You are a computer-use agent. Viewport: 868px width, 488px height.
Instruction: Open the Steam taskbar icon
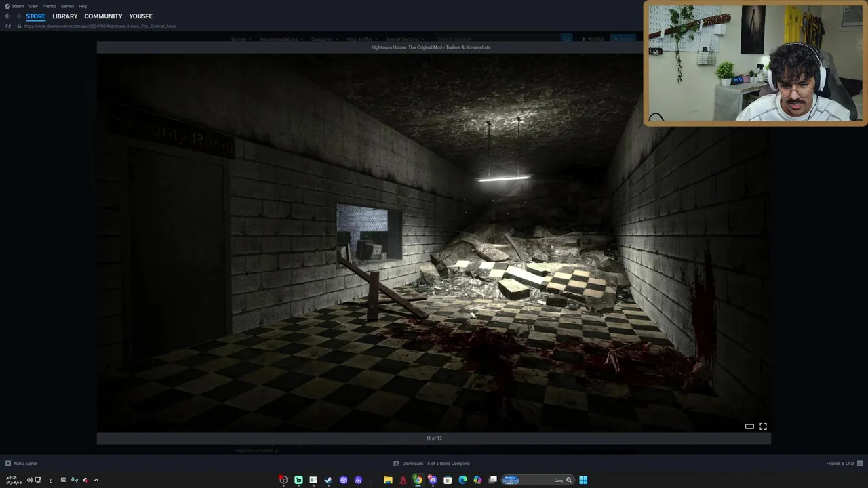tap(328, 480)
